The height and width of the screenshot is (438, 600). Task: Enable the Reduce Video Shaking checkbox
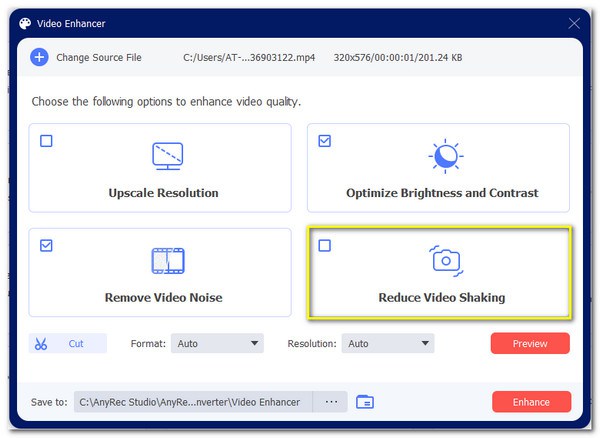coord(324,246)
